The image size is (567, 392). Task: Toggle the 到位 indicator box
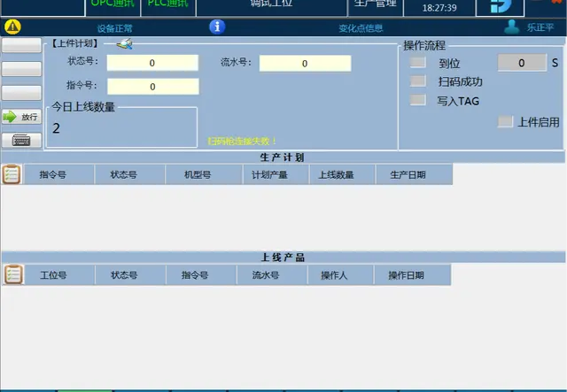417,62
